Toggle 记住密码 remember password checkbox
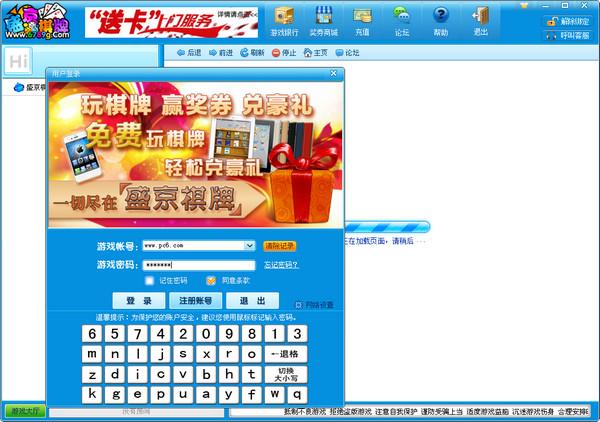Viewport: 600px width, 422px height. point(150,280)
